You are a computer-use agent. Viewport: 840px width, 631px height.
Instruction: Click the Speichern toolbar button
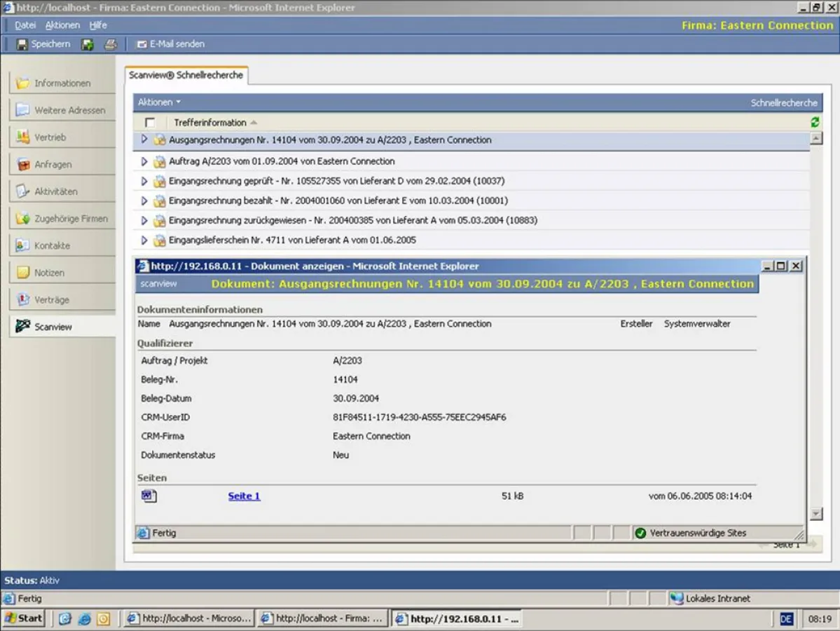[45, 43]
